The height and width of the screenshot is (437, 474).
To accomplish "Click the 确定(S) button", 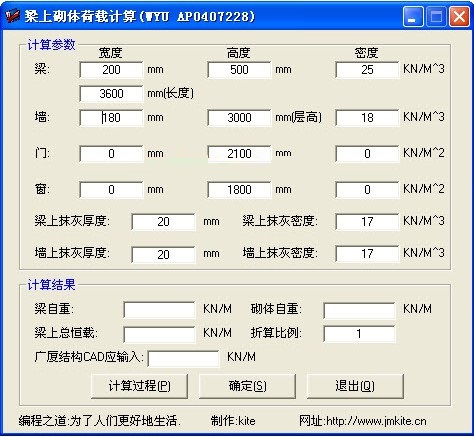I will pos(247,386).
